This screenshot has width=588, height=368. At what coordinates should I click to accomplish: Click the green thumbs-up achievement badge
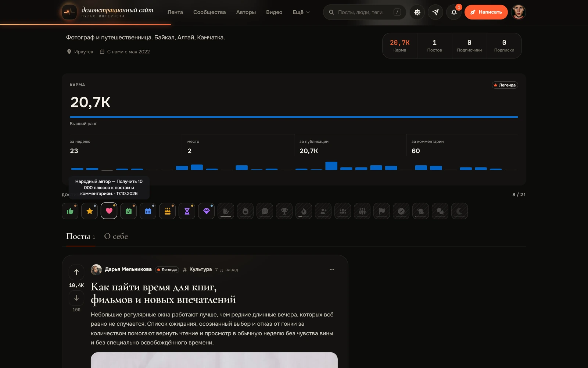pyautogui.click(x=70, y=211)
